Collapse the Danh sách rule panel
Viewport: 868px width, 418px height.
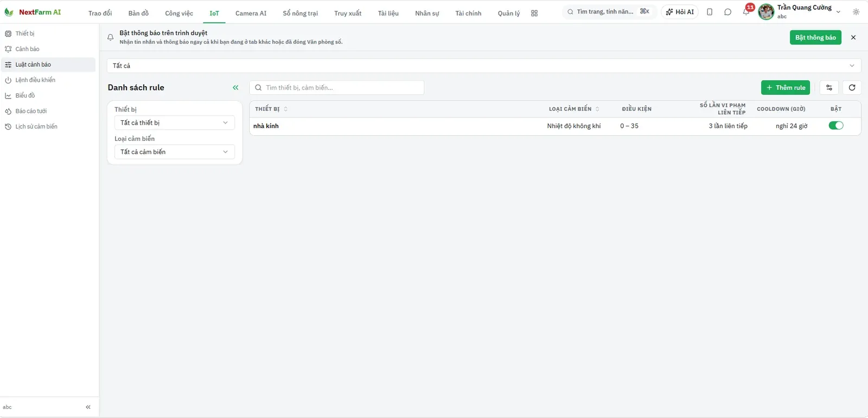coord(235,88)
